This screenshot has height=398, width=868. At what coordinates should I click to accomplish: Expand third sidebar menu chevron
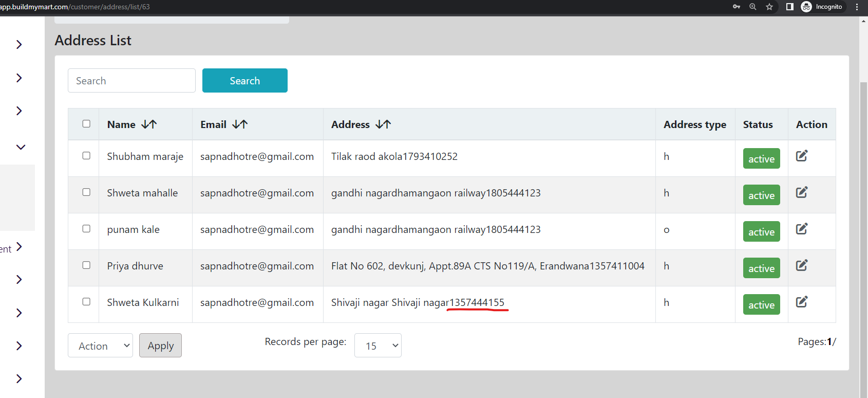(x=19, y=111)
